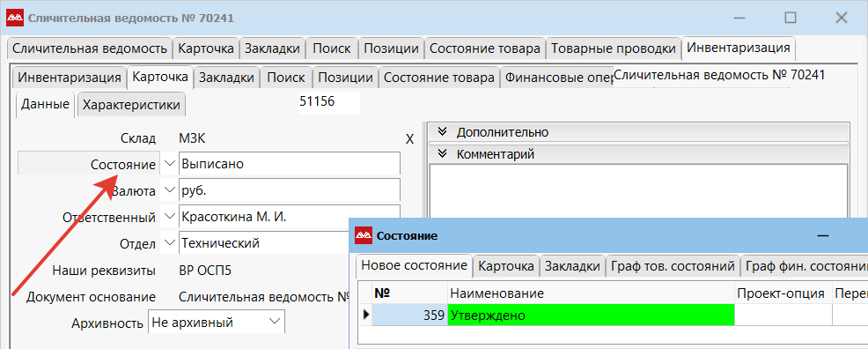Open second-row Состояние товара tab
Viewport: 868px width, 349px height.
439,78
